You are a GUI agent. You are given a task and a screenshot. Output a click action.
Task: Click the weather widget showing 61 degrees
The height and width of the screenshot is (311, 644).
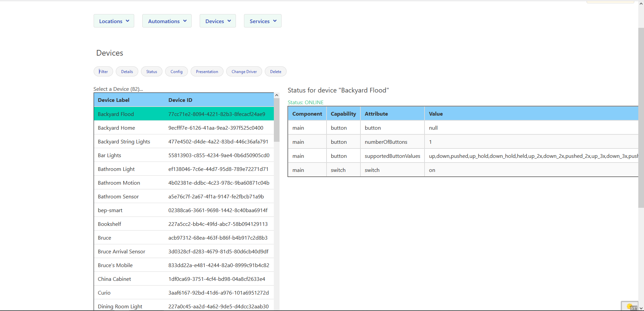[630, 305]
